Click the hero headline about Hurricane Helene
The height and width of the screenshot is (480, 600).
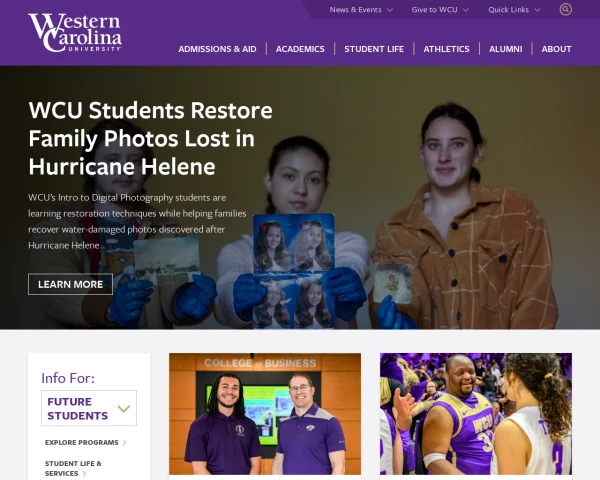(x=150, y=139)
